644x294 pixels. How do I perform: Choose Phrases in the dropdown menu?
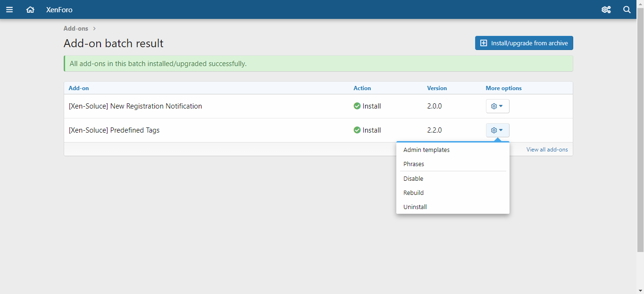[414, 164]
